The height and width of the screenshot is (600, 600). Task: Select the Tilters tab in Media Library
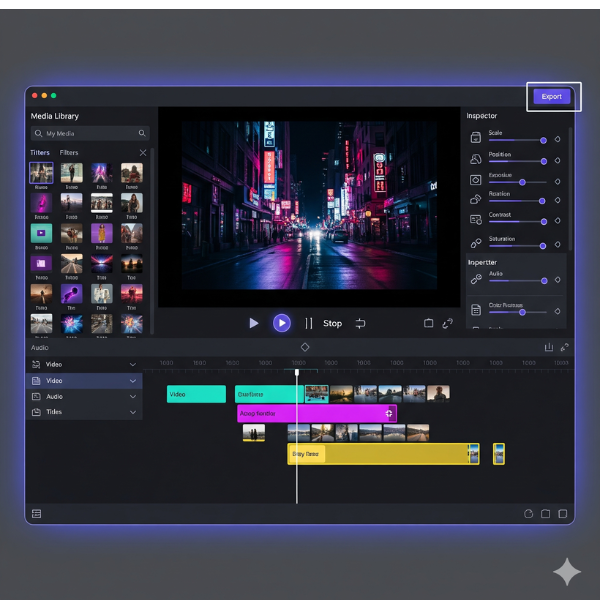(40, 153)
